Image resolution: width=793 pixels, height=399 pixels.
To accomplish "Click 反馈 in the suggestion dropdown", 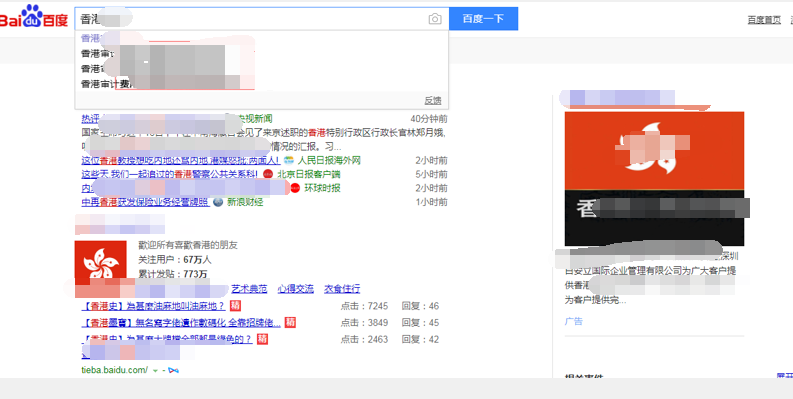I will [432, 101].
